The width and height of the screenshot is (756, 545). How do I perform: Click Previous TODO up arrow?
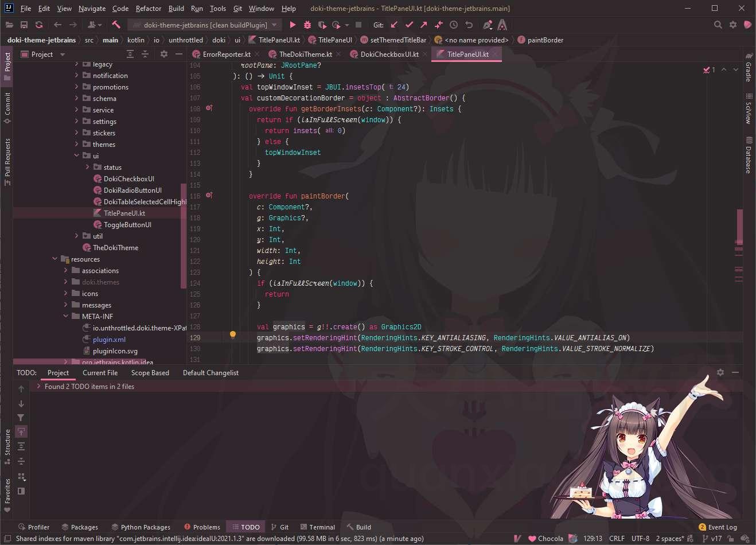(x=21, y=388)
